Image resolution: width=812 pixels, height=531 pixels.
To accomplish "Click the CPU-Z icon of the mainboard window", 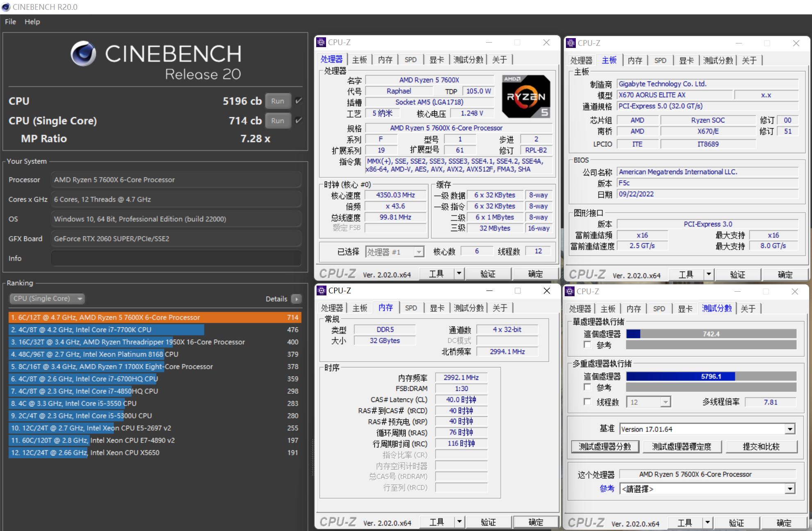I will pos(570,43).
